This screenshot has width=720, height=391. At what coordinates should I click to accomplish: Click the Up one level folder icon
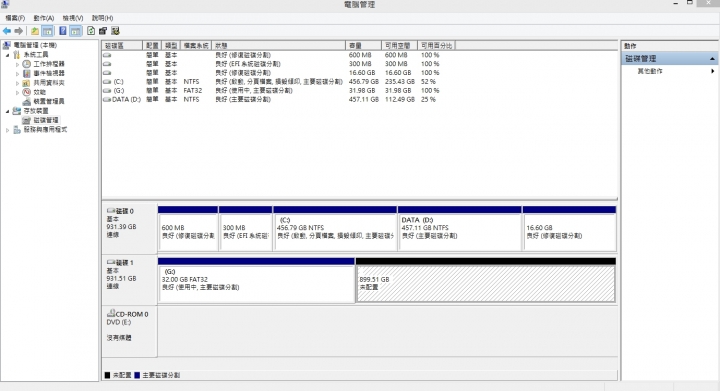(x=34, y=31)
